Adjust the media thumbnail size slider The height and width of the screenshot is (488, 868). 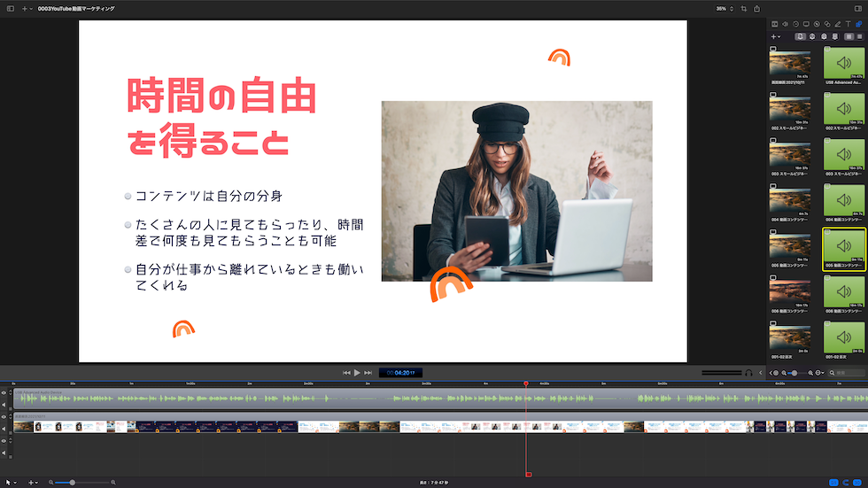(x=797, y=373)
